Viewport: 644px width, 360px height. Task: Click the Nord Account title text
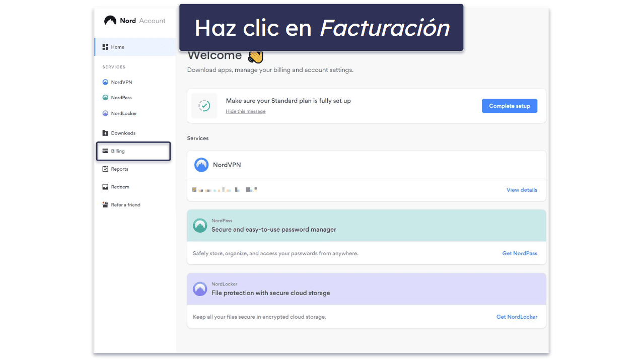click(142, 21)
